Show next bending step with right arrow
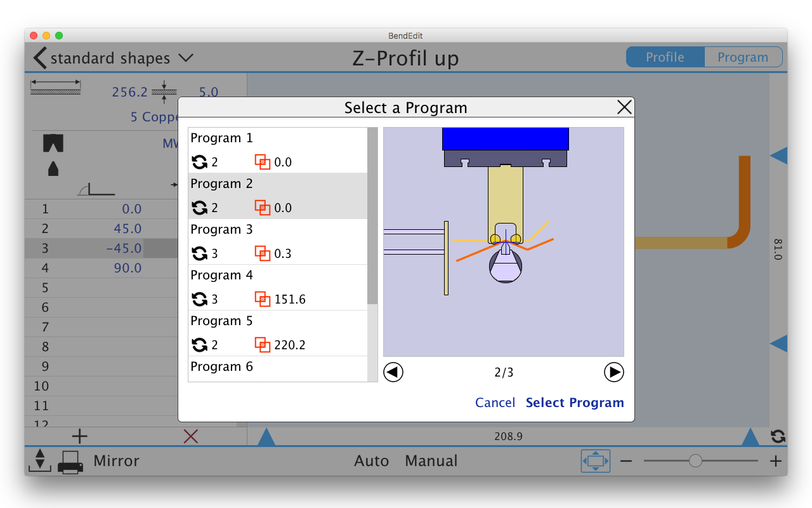 pos(613,372)
